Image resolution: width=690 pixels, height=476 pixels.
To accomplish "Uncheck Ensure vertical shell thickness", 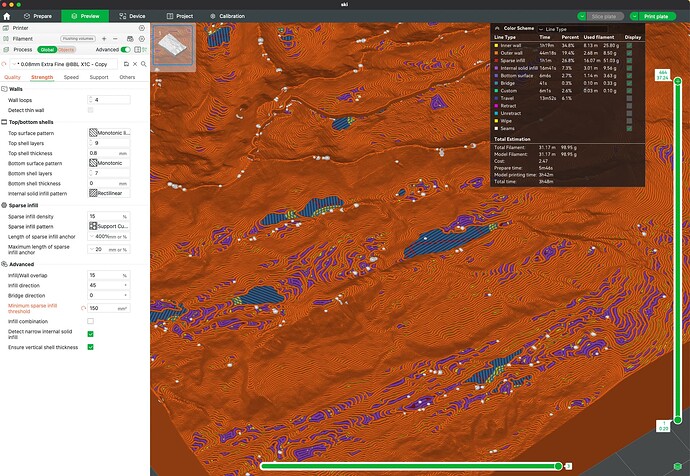I will click(x=91, y=347).
